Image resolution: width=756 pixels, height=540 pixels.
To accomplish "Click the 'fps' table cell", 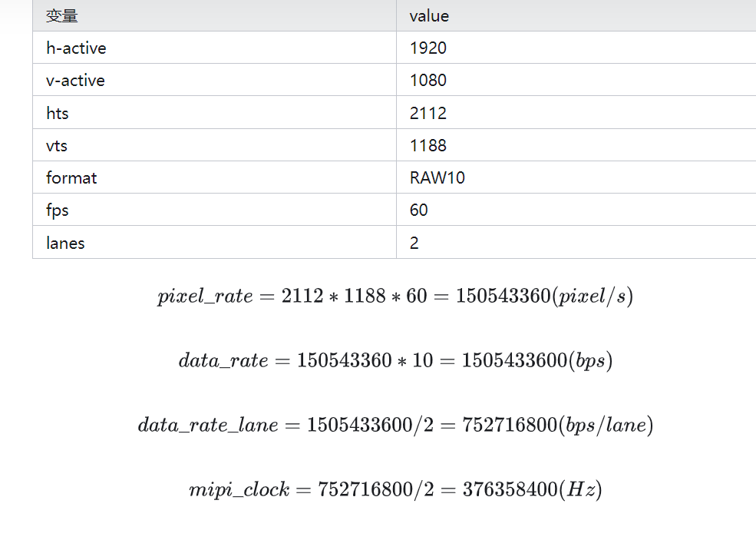I will coord(215,210).
